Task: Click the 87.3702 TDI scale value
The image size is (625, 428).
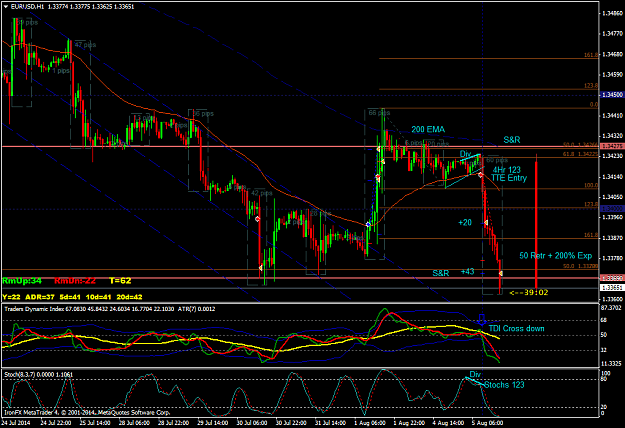Action: pos(611,308)
